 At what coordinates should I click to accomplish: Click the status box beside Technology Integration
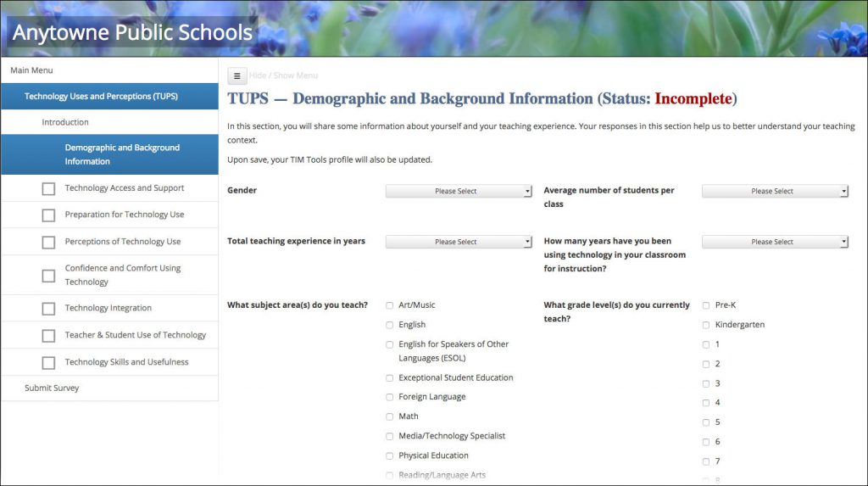click(48, 309)
